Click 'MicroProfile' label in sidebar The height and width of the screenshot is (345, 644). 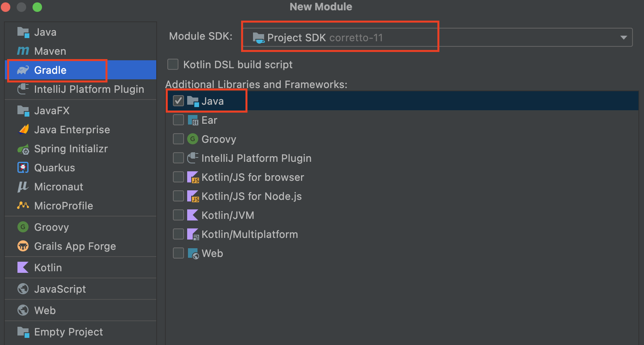(x=63, y=206)
